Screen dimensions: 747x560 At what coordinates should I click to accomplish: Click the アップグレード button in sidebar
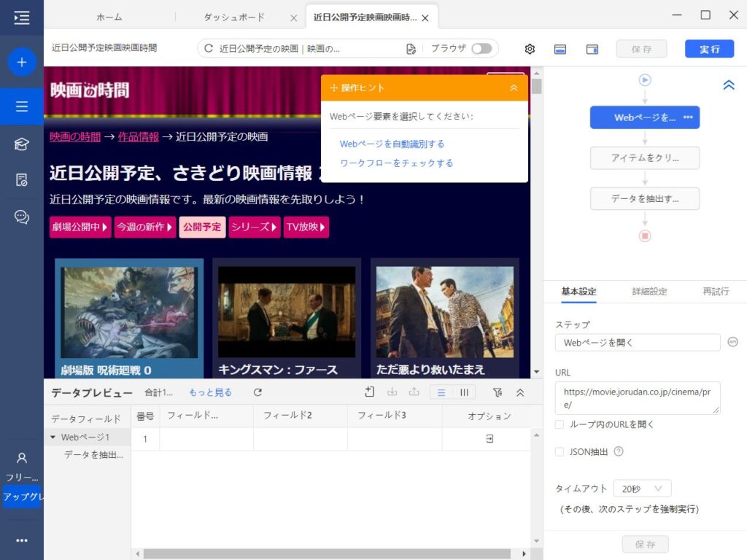[x=22, y=497]
